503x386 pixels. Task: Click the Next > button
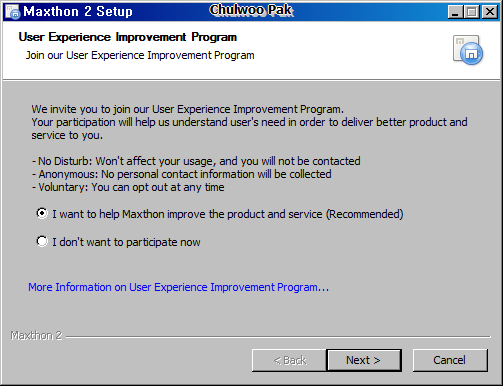pos(364,360)
